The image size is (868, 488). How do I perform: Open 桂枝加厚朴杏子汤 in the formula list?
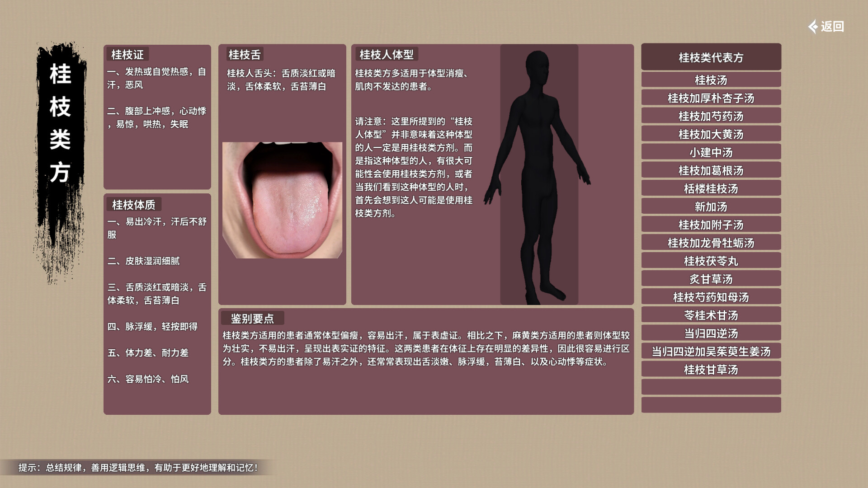711,98
